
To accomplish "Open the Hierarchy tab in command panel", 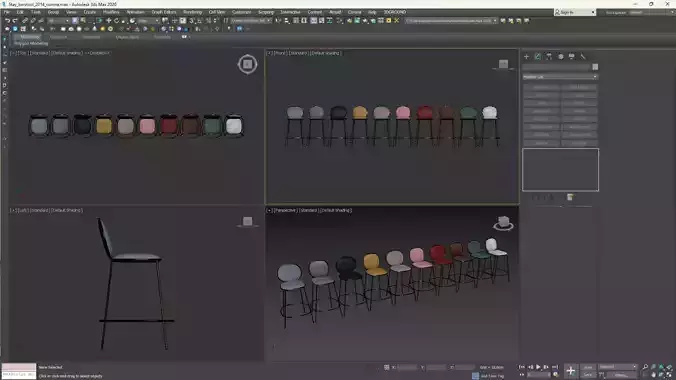I will click(549, 57).
